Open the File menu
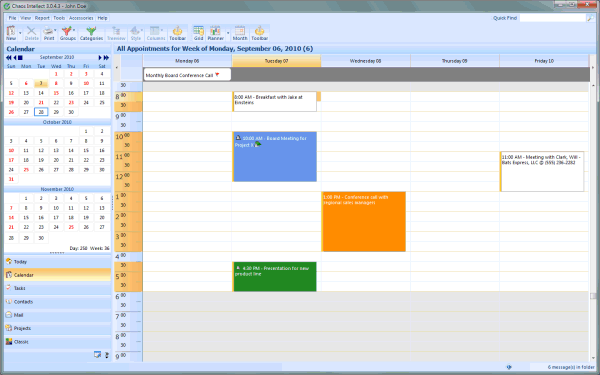The width and height of the screenshot is (600, 375). pos(12,18)
